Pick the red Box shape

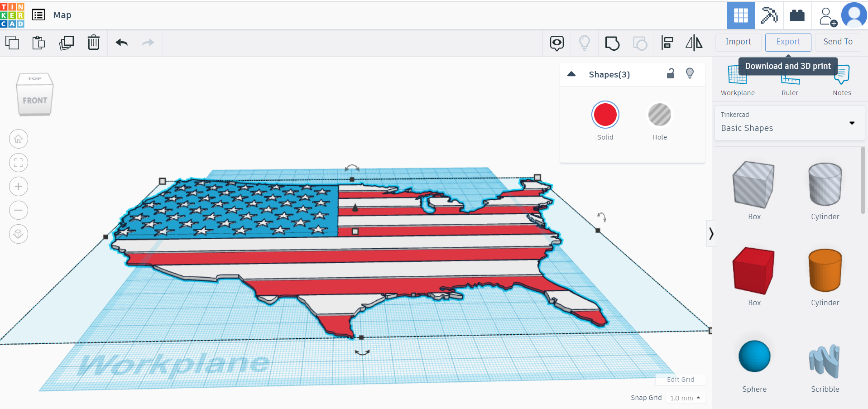tap(754, 271)
